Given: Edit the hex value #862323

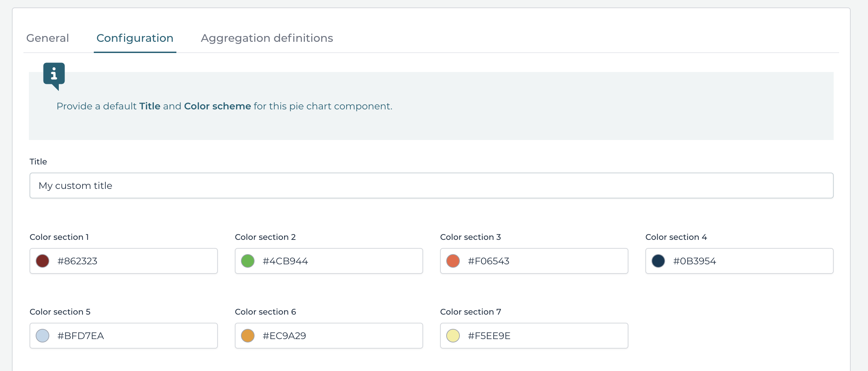Looking at the screenshot, I should (76, 261).
